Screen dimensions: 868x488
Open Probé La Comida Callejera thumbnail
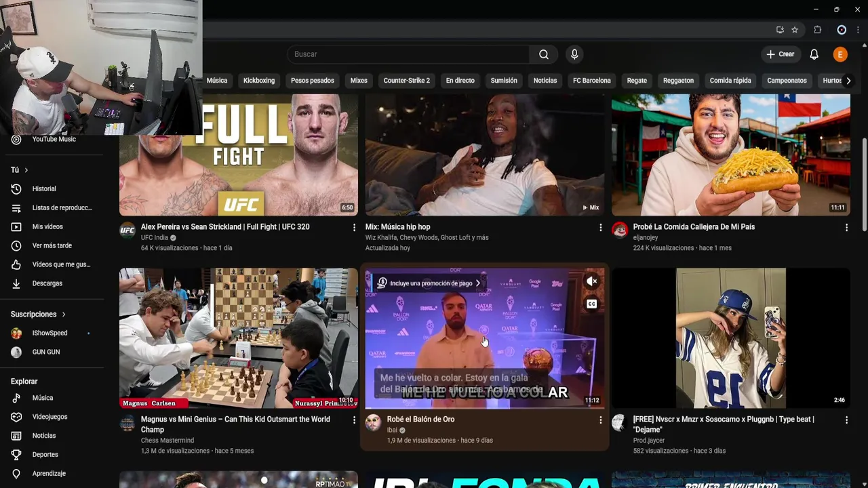(x=730, y=155)
